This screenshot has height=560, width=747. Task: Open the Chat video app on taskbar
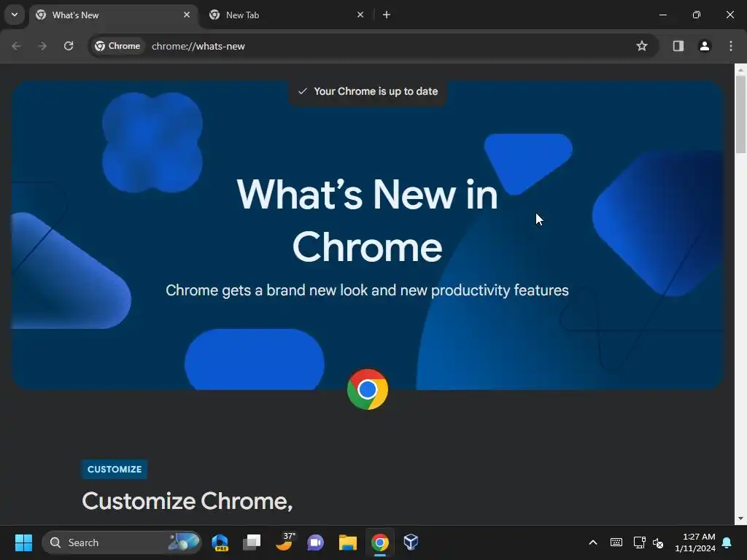315,542
